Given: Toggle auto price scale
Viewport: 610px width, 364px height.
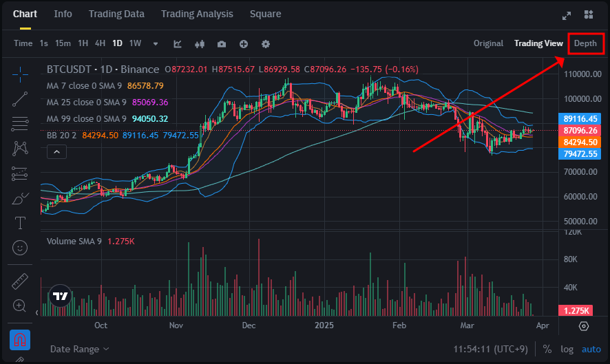Looking at the screenshot, I should (591, 349).
